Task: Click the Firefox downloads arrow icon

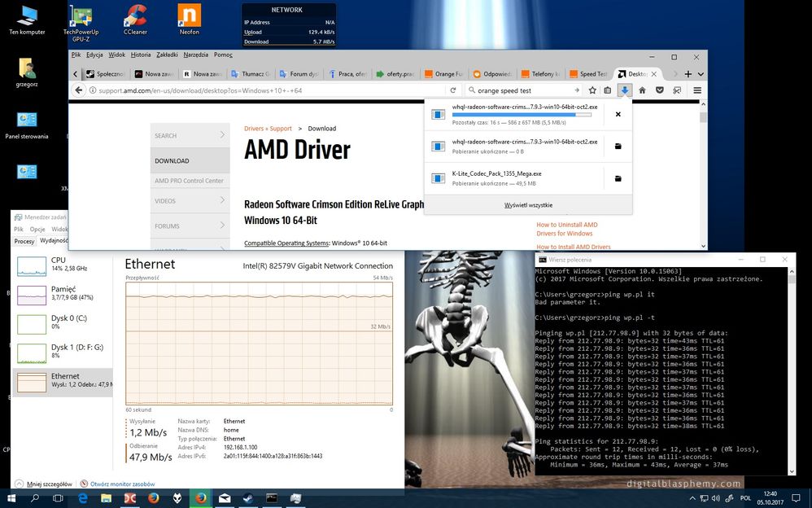Action: click(x=624, y=90)
